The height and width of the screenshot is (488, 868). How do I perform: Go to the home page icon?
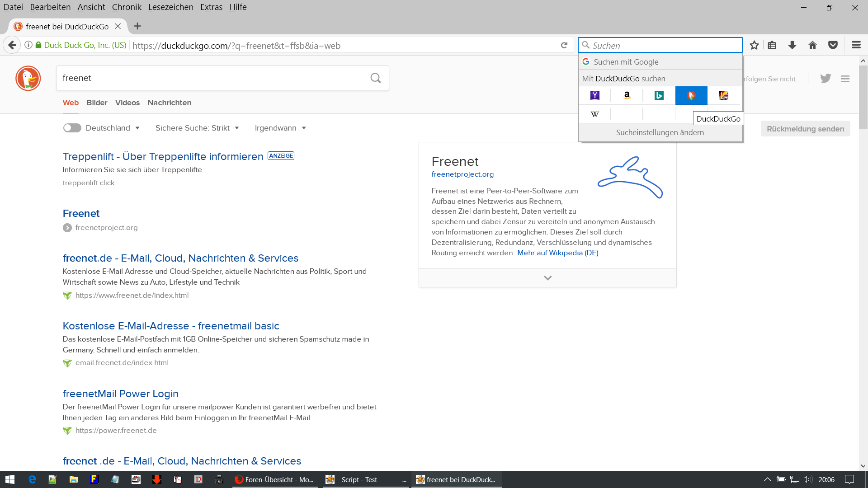(x=812, y=45)
